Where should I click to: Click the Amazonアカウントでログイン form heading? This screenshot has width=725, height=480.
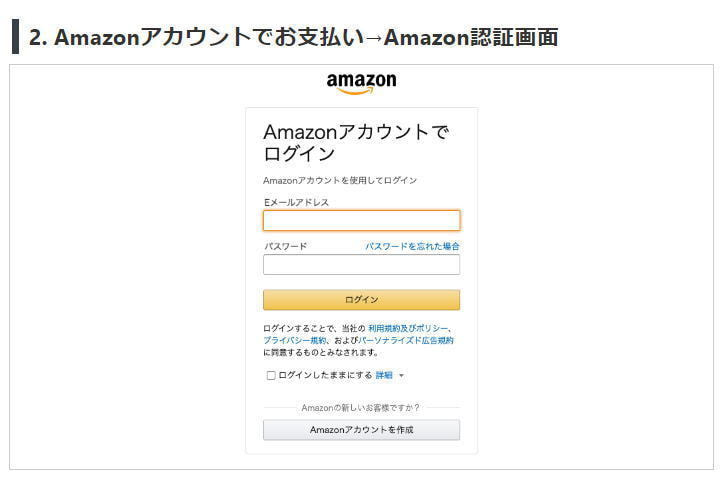(x=356, y=142)
